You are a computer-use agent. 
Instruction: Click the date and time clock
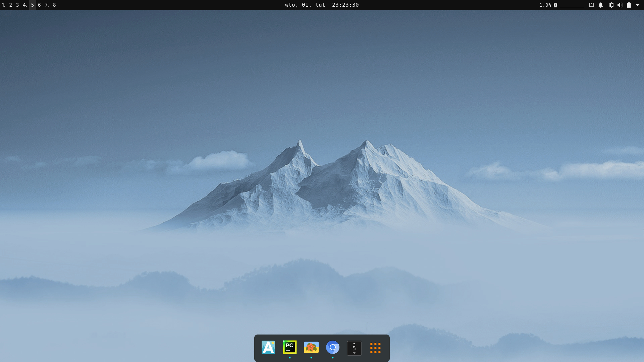pyautogui.click(x=322, y=5)
